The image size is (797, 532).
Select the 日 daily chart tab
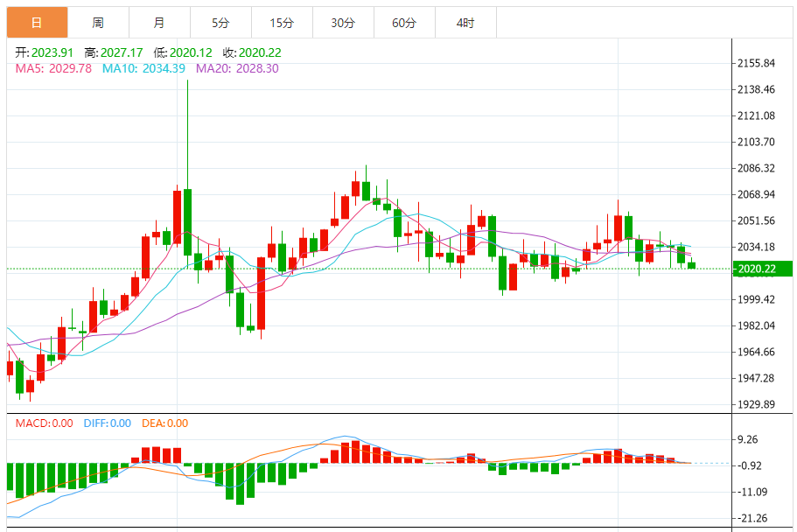click(x=37, y=23)
